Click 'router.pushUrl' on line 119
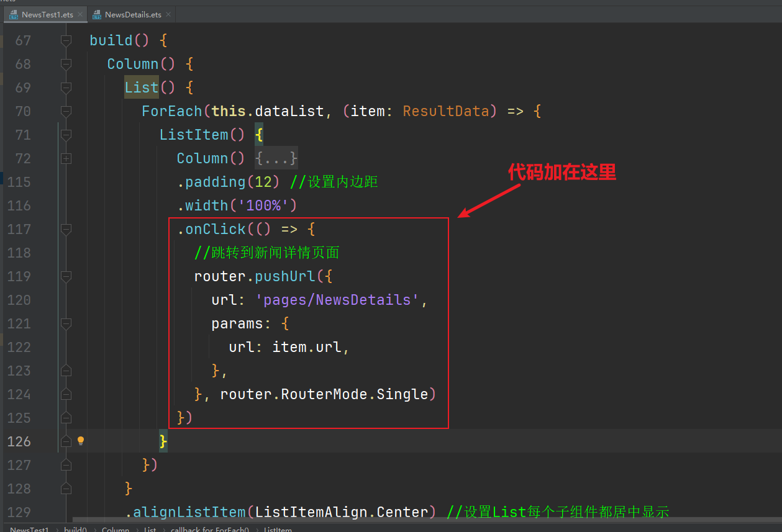 click(x=255, y=276)
